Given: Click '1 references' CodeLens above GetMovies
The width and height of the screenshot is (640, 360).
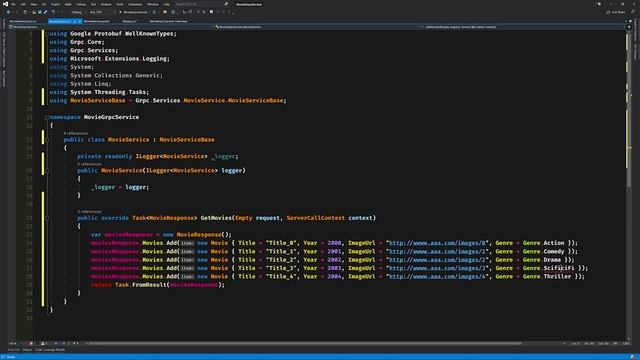Looking at the screenshot, I should click(89, 211).
